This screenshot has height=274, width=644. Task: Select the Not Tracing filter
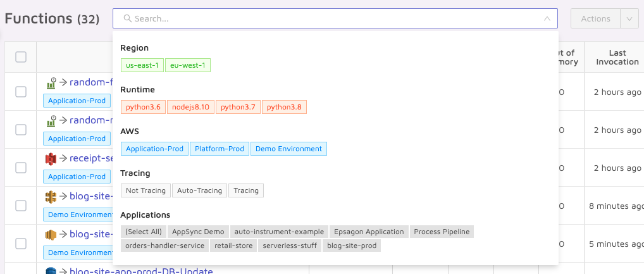coord(146,190)
